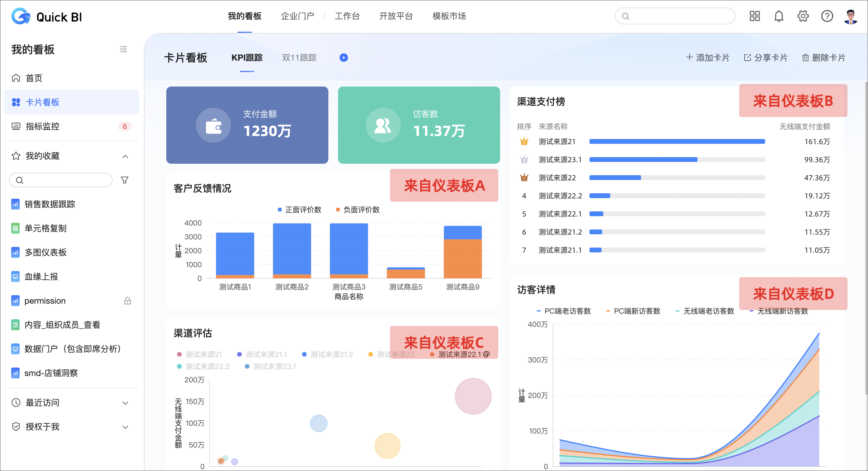Click the favorites search field
Screen dimensions: 868x471
pyautogui.click(x=61, y=180)
